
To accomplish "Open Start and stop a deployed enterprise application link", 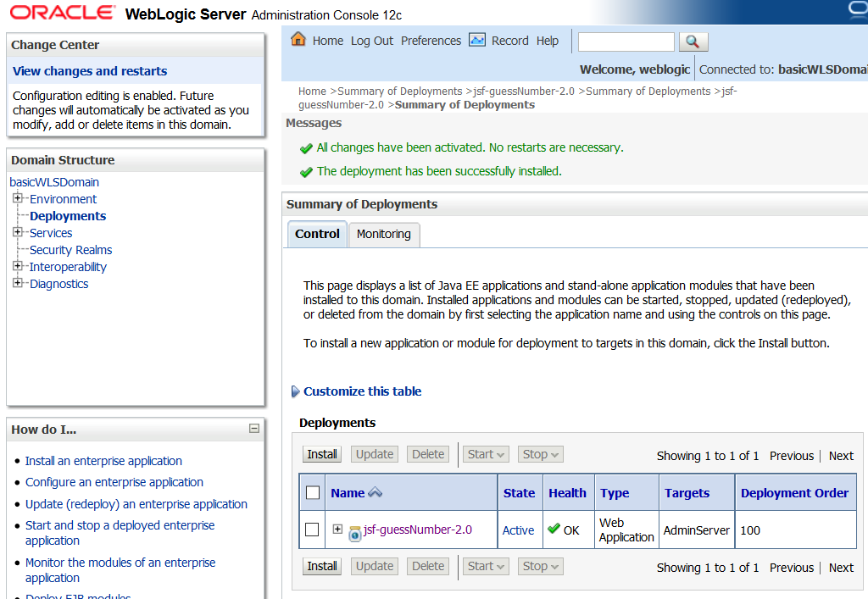I will coord(120,533).
